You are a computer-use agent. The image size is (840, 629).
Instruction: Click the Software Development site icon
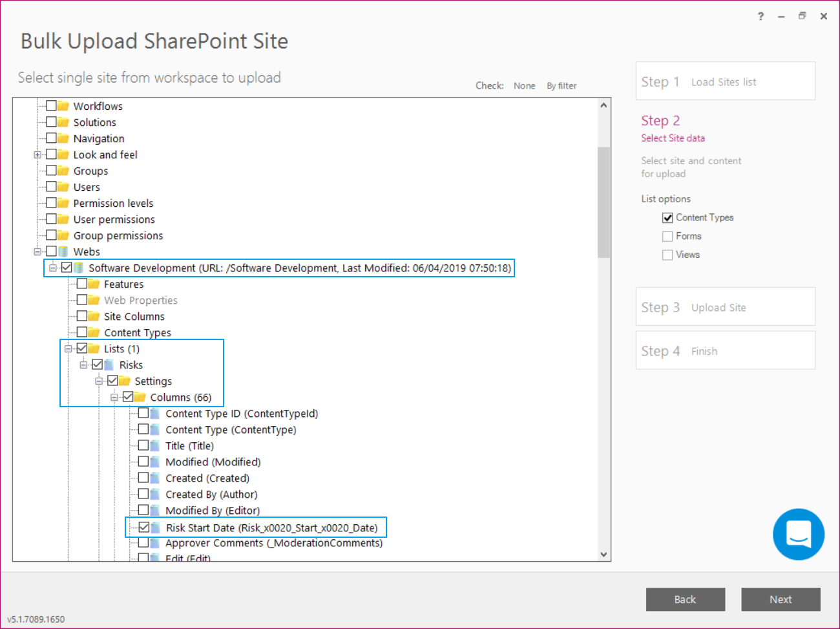(x=79, y=268)
